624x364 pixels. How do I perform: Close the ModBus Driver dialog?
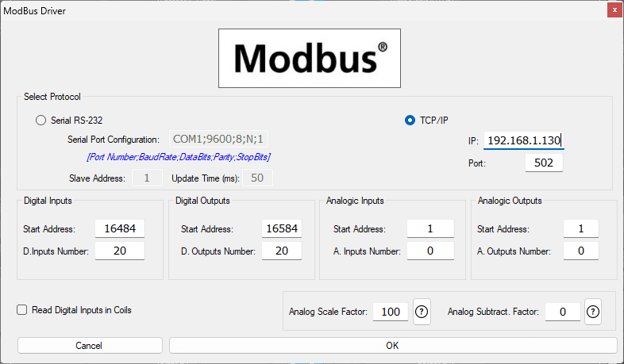click(x=612, y=10)
